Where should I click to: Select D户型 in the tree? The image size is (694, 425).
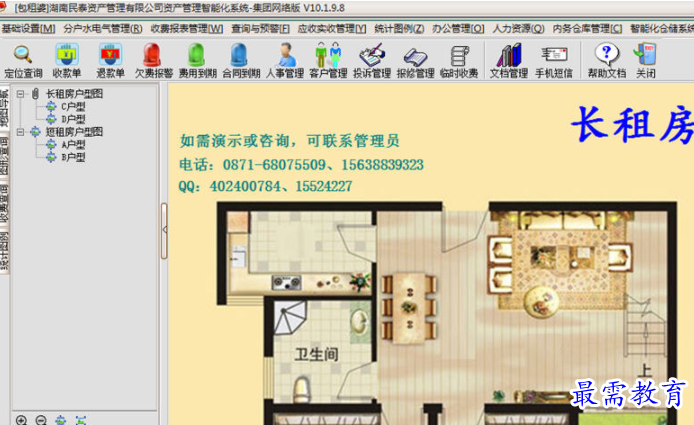tap(73, 119)
